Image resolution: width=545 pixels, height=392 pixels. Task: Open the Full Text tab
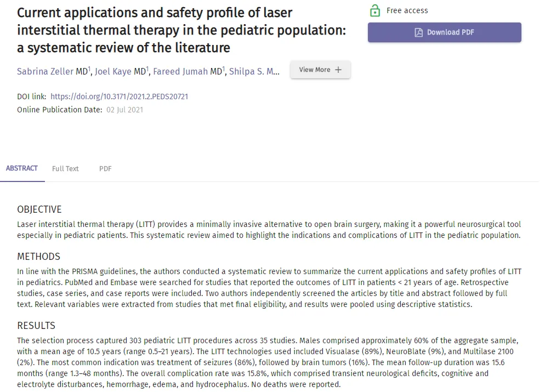click(65, 169)
